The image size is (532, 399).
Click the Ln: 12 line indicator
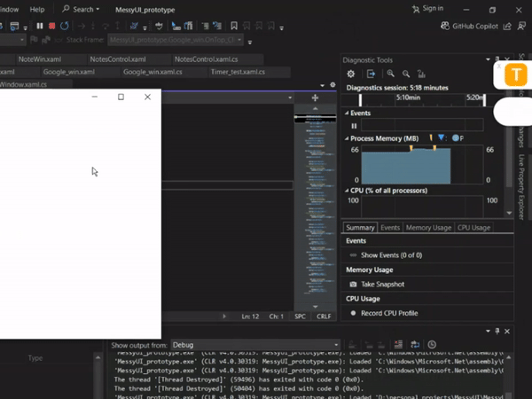[x=250, y=317]
